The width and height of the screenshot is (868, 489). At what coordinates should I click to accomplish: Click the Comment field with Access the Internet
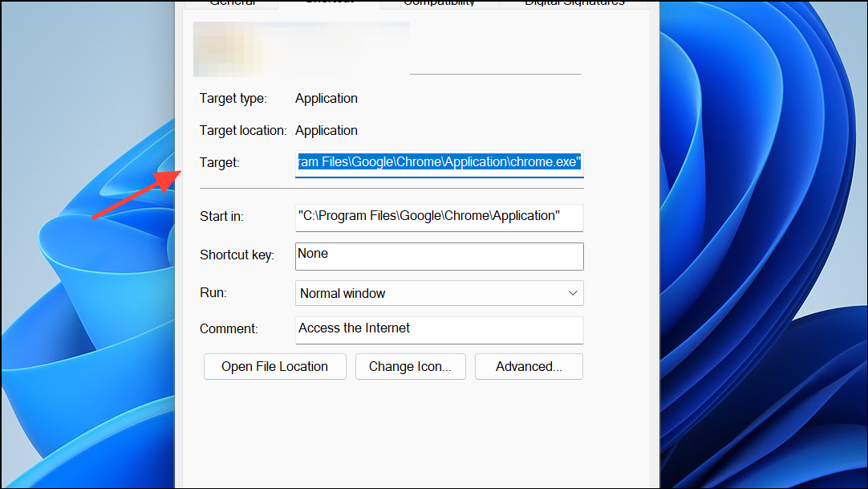(x=439, y=328)
